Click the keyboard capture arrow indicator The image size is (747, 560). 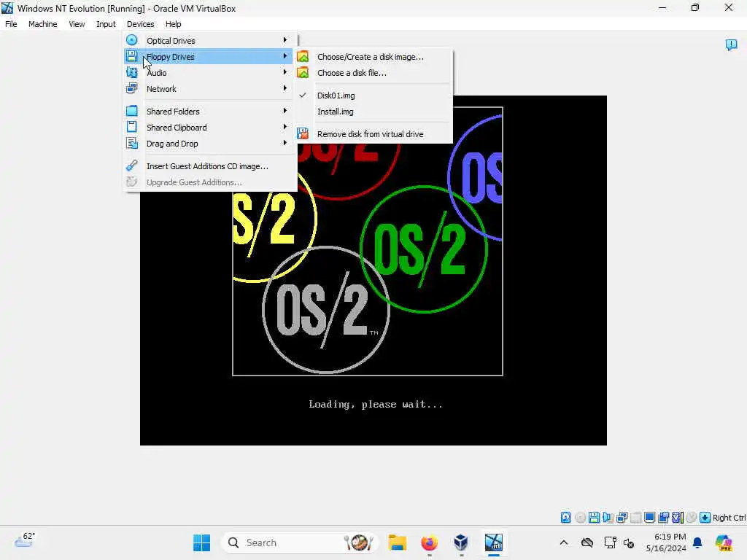(x=705, y=518)
